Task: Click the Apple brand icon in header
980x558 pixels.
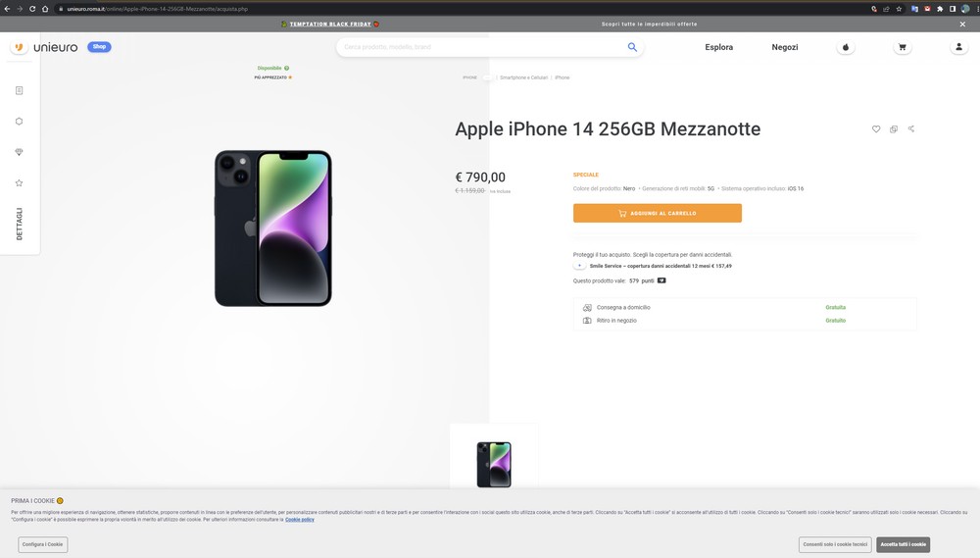Action: (x=846, y=47)
